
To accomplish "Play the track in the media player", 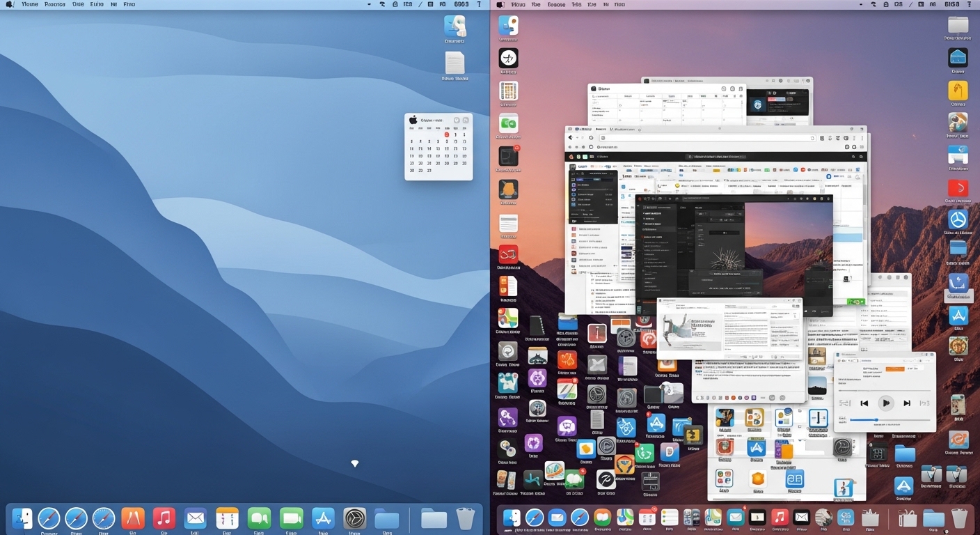I will (885, 403).
